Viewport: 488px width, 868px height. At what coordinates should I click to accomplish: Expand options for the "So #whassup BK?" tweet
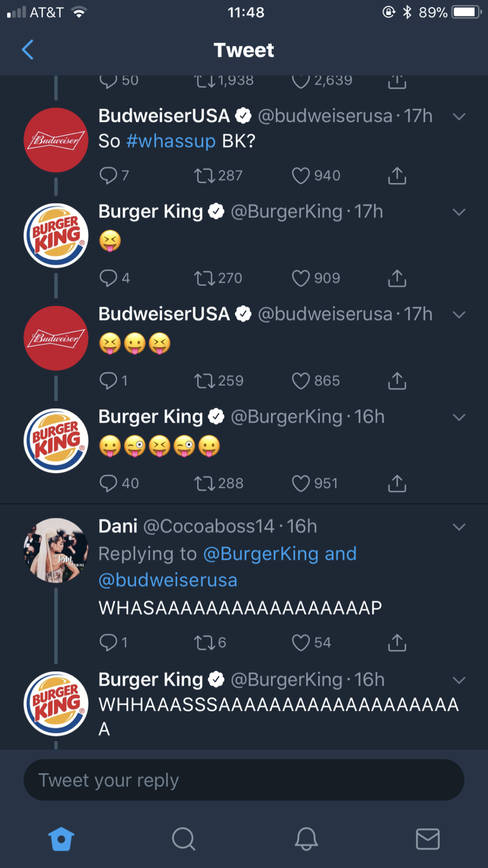point(459,117)
